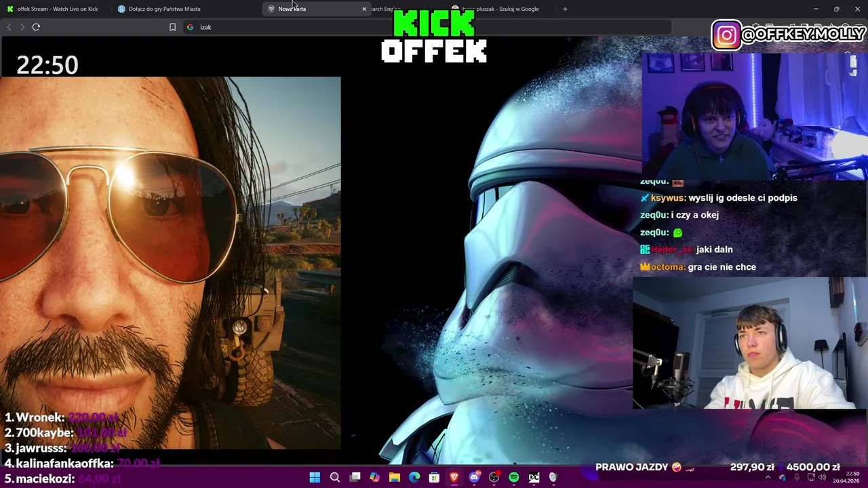Viewport: 868px width, 488px height.
Task: Open Windows taskbar search
Action: tap(335, 478)
